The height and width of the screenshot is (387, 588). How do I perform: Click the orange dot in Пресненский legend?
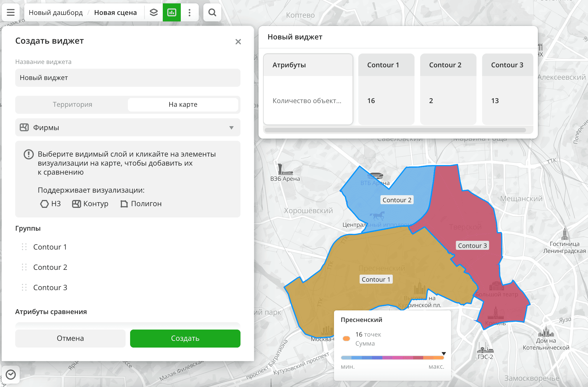[346, 338]
